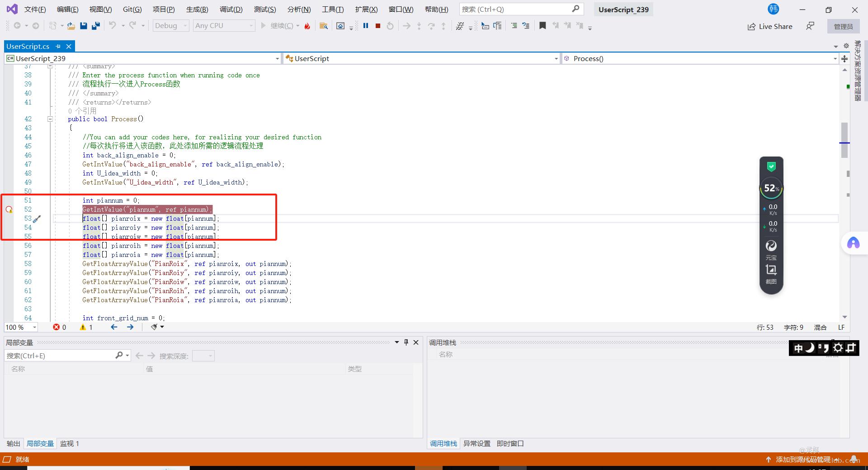The image size is (868, 470).
Task: Open the Debug configuration dropdown
Action: click(x=171, y=26)
